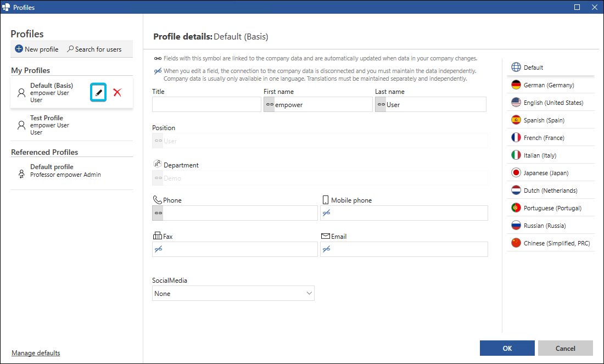Click the globe icon next to Default
Screen dimensions: 604x364
(x=516, y=68)
